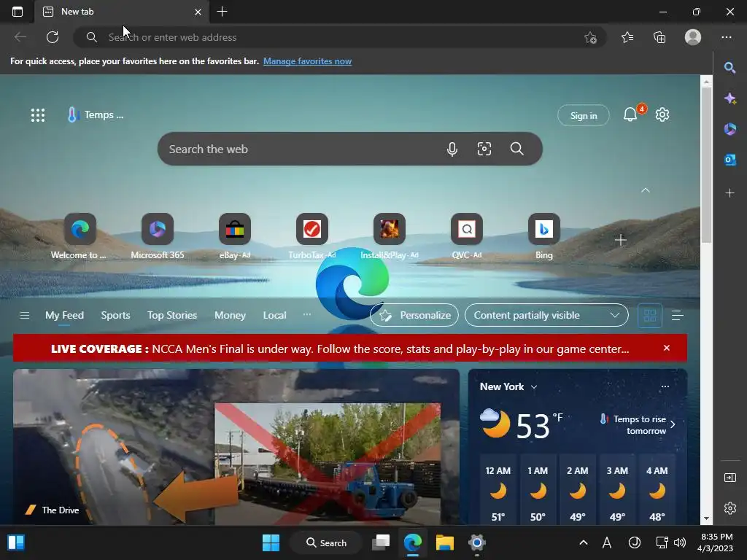Image resolution: width=747 pixels, height=560 pixels.
Task: Start voice search with microphone icon
Action: [452, 149]
